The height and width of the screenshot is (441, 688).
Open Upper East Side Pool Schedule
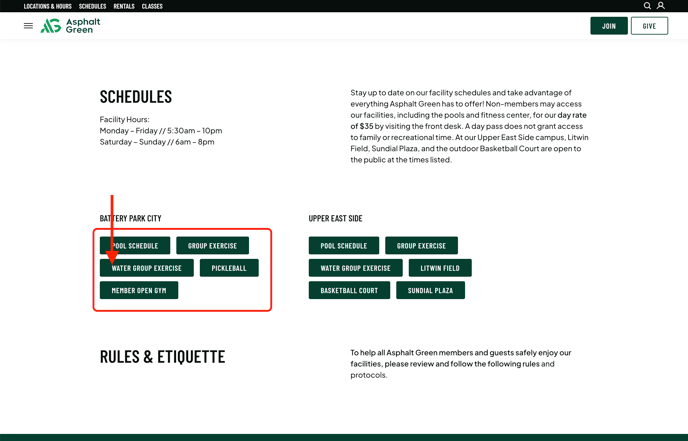tap(344, 246)
